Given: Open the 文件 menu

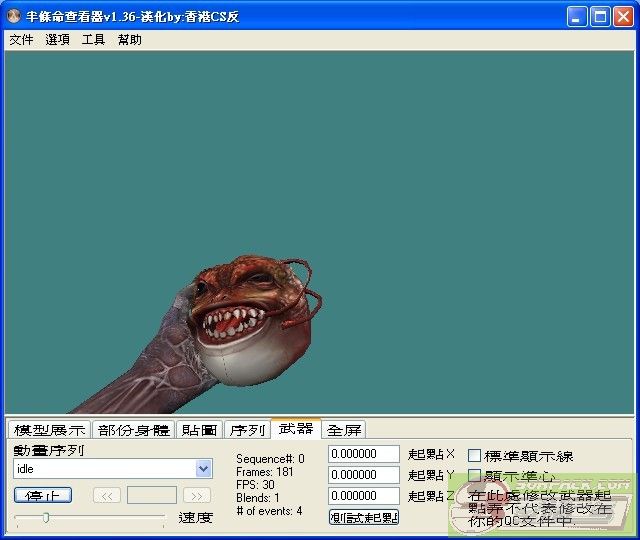Looking at the screenshot, I should point(21,40).
